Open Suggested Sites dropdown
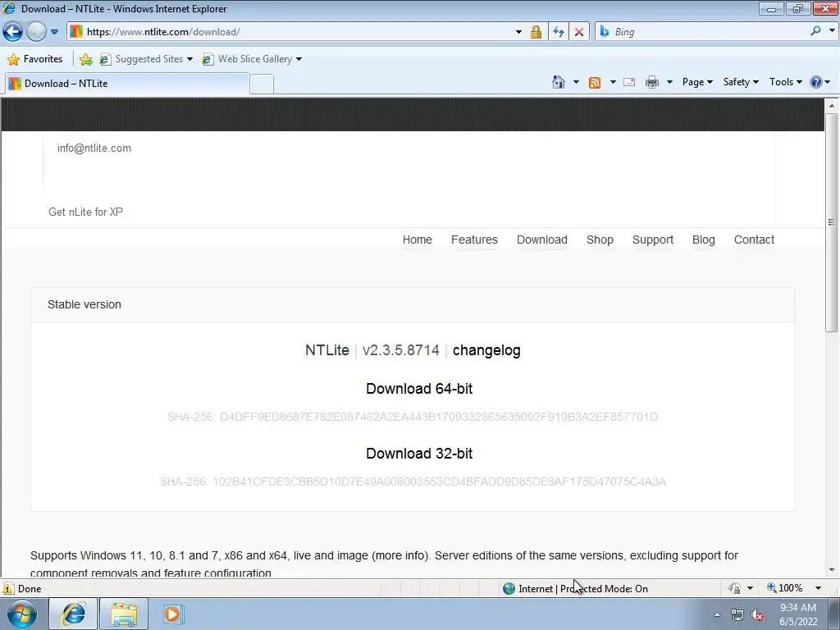 click(146, 59)
